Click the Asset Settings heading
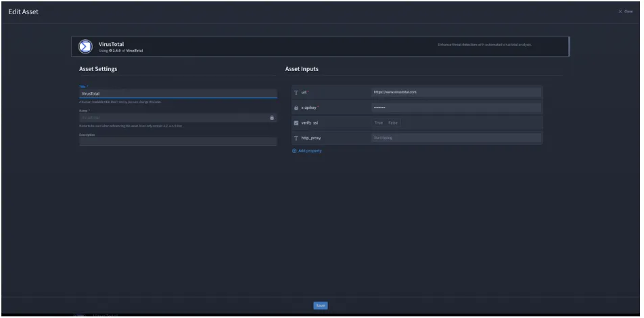Screen dimensions: 644x318 98,69
